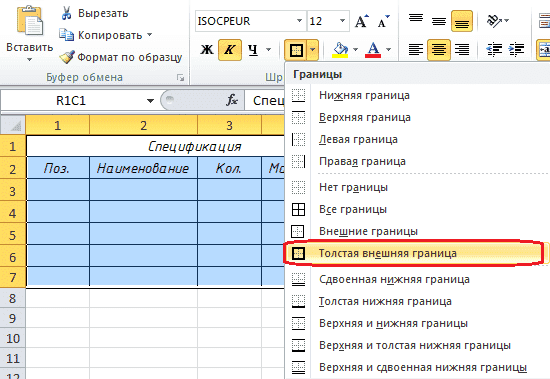Toggle align text left

[x=416, y=50]
